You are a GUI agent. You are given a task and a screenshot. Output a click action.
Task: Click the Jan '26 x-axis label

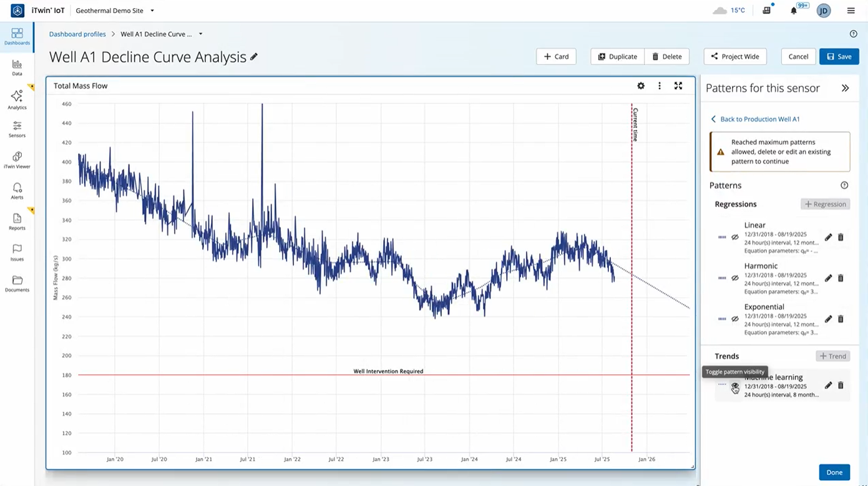(x=646, y=459)
